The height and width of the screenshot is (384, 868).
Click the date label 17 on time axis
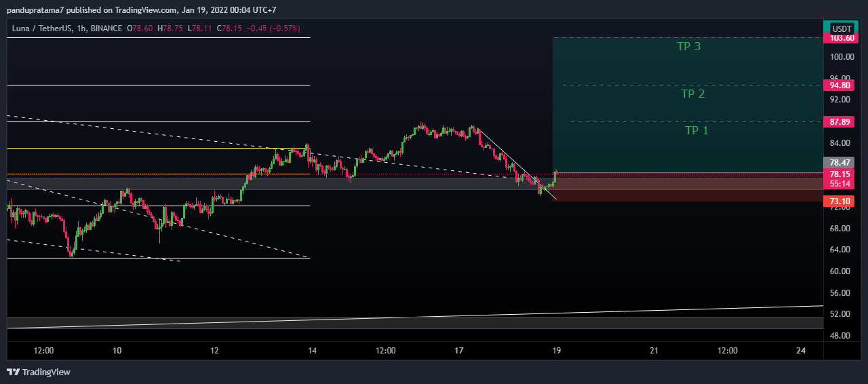[459, 351]
